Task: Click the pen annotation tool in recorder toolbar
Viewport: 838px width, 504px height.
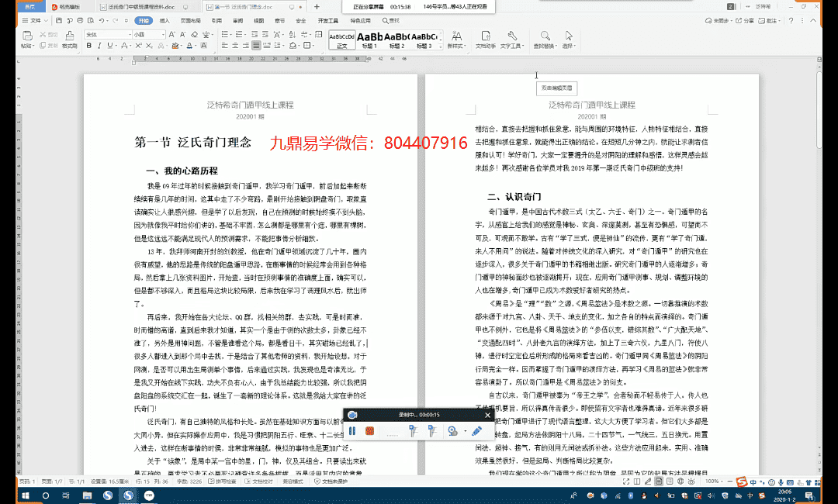Action: [x=476, y=430]
